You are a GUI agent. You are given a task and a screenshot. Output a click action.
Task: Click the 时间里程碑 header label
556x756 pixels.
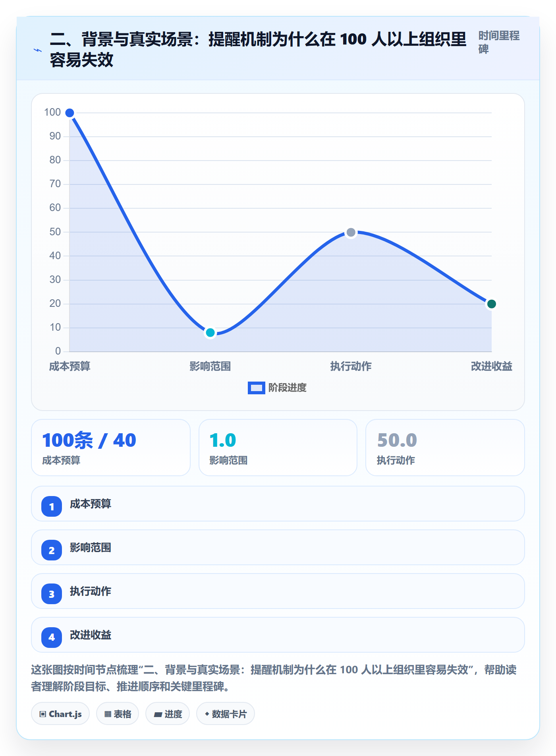point(499,42)
